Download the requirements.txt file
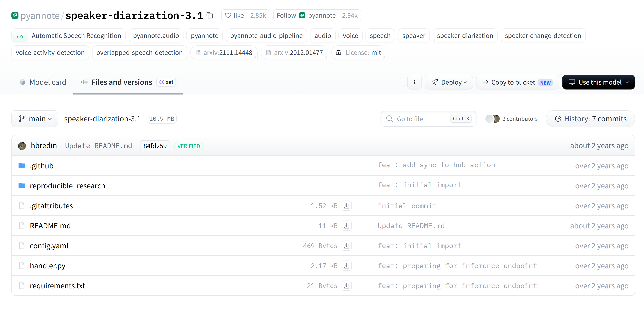644x319 pixels. click(x=346, y=286)
